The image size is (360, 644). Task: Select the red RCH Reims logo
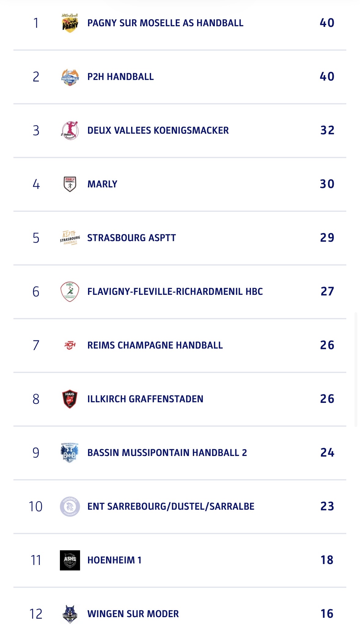tap(70, 346)
